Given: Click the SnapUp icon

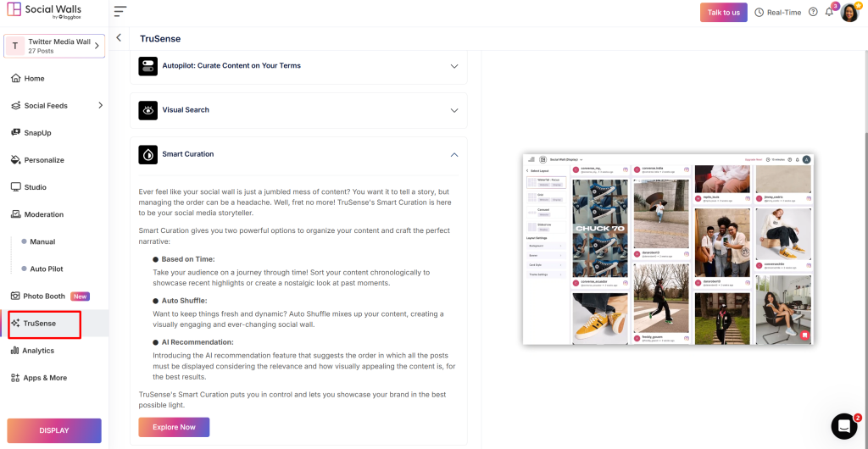Looking at the screenshot, I should tap(15, 133).
